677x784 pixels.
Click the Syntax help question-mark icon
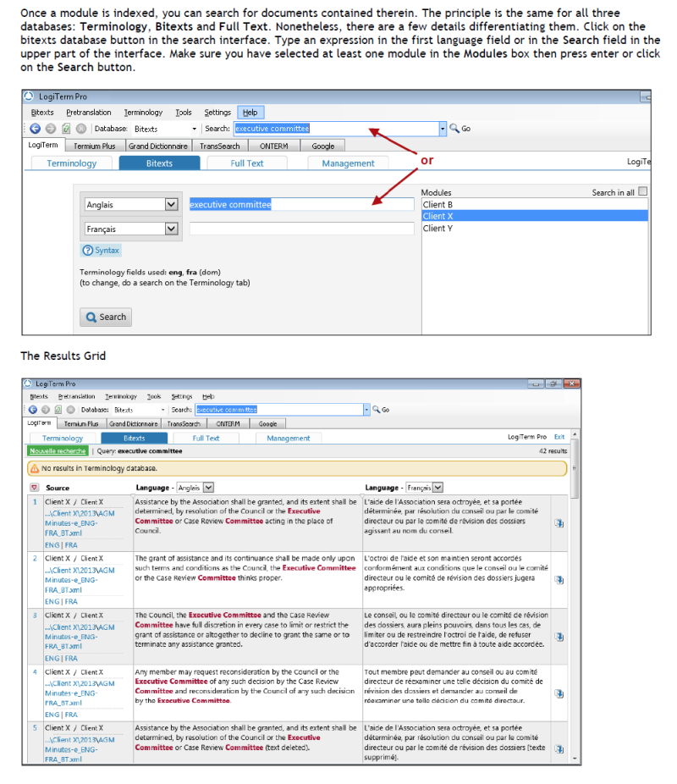pyautogui.click(x=87, y=250)
